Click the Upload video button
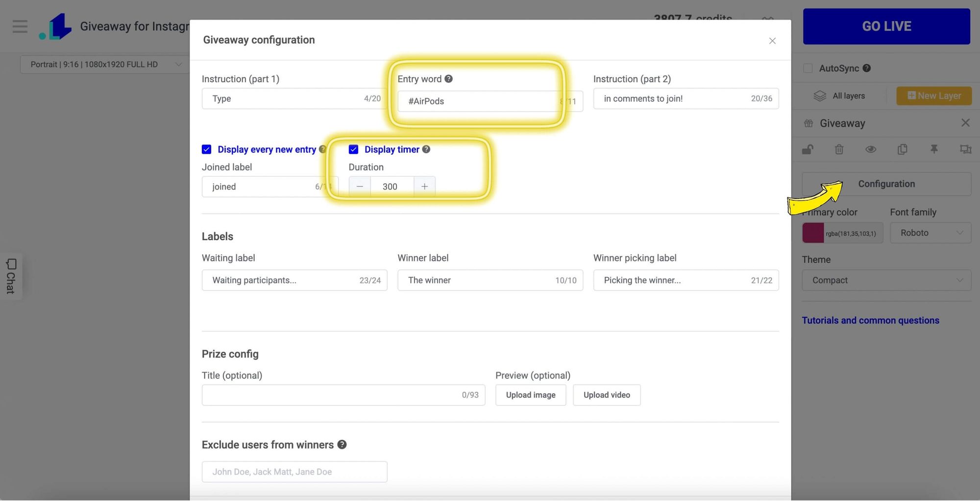 click(x=607, y=395)
